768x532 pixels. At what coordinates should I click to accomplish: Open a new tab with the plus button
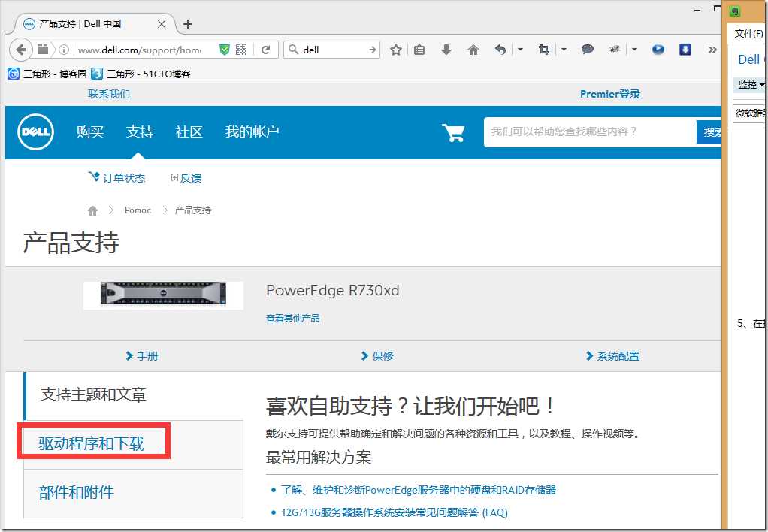(x=188, y=24)
